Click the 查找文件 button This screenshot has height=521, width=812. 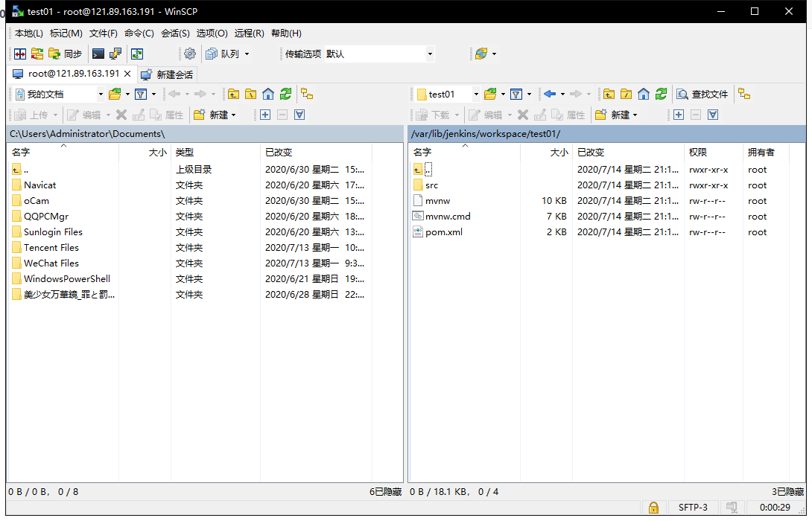702,94
